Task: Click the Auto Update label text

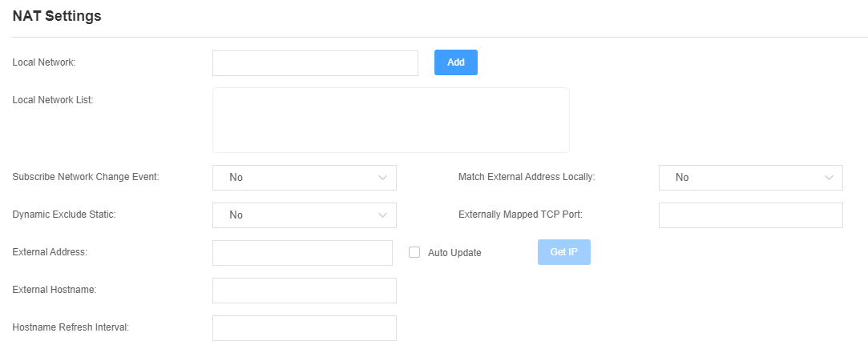Action: point(454,253)
